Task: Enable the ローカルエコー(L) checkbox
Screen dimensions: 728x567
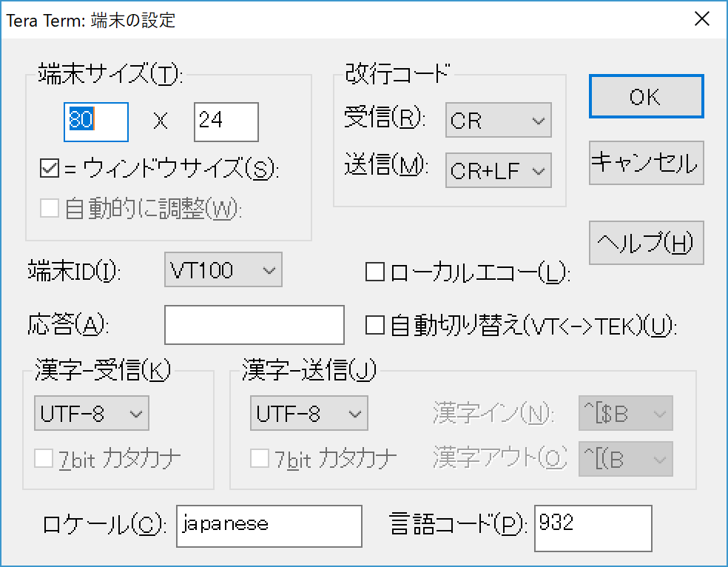Action: point(375,273)
